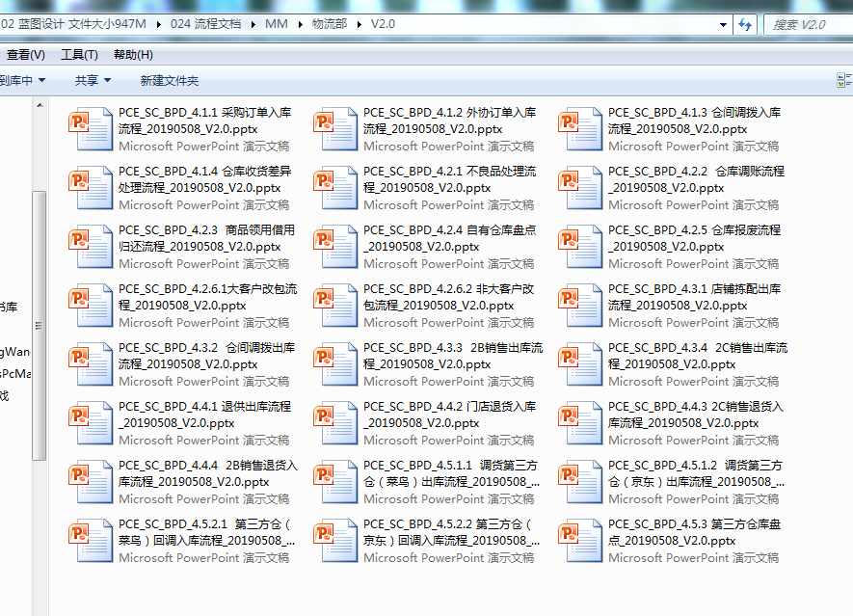Click the refresh icon beside the address bar
This screenshot has width=853, height=616.
(745, 24)
